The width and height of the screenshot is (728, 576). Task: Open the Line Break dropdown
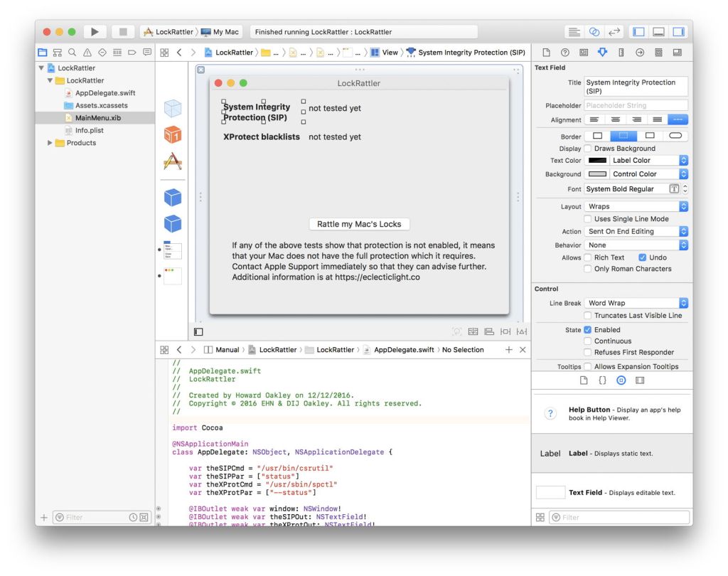tap(636, 303)
